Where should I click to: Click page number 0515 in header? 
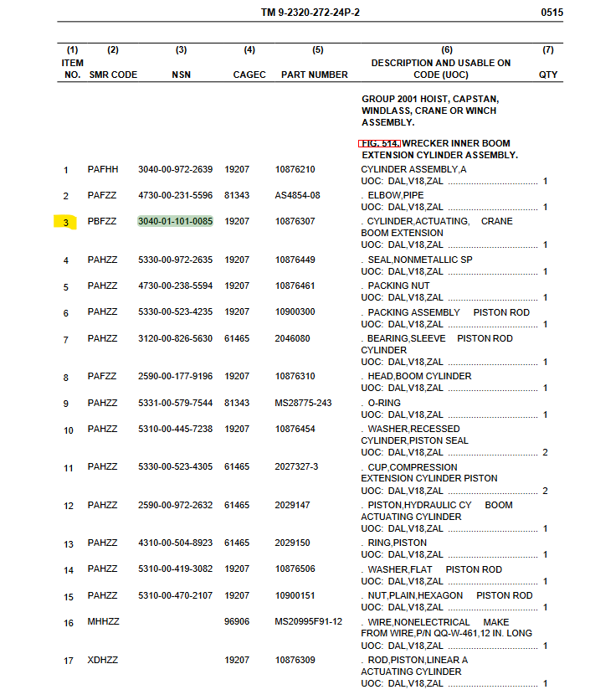552,13
